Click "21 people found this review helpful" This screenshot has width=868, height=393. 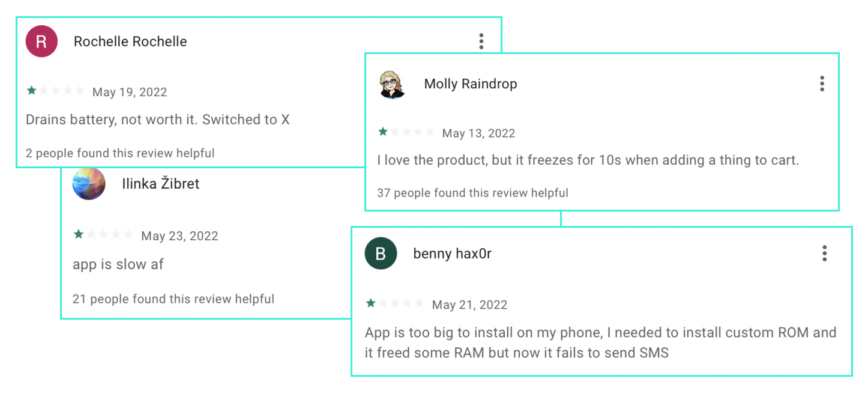[x=173, y=299]
